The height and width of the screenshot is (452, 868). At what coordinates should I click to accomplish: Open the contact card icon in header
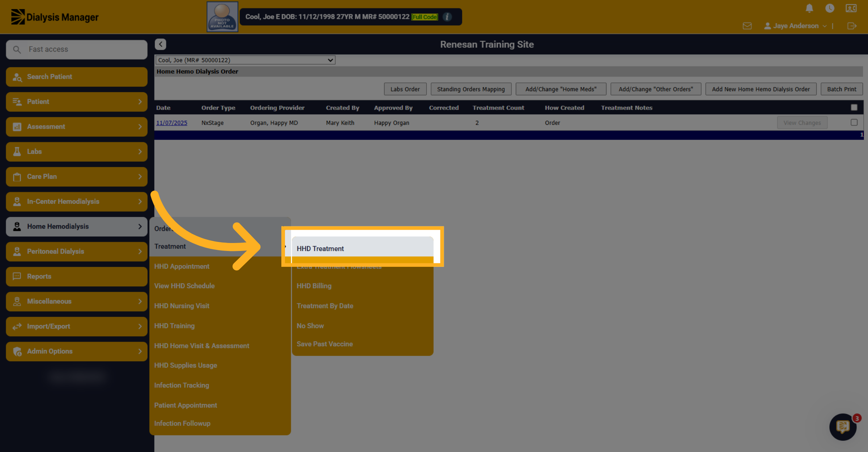coord(851,8)
